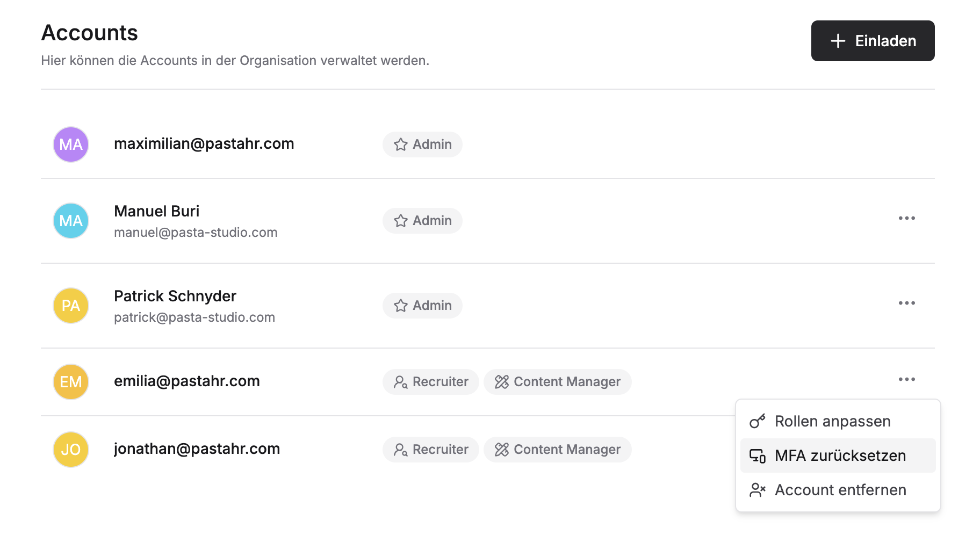Click emilia's Content Manager role badge
980x535 pixels.
coord(557,382)
